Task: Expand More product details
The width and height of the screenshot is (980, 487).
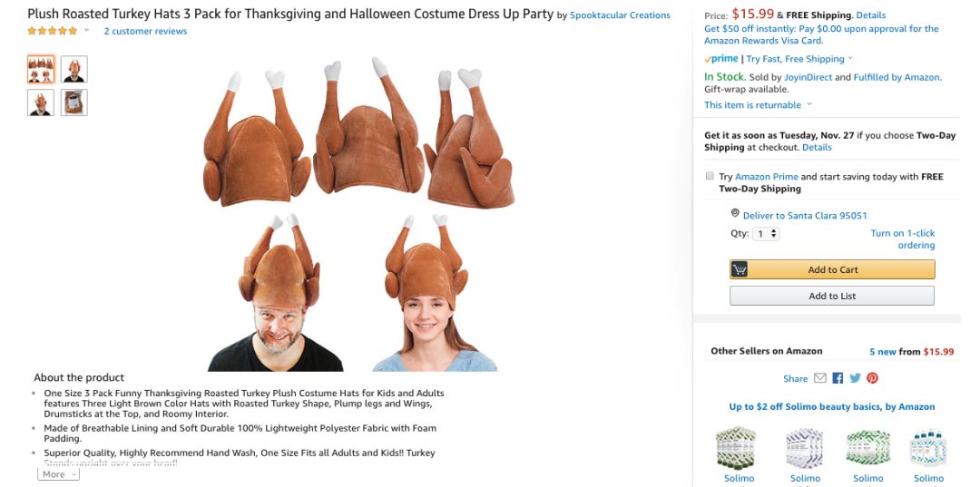Action: click(58, 474)
